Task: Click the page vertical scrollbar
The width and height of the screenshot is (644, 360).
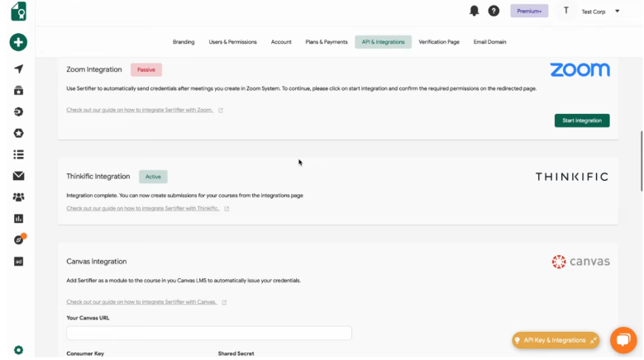Action: [641, 161]
